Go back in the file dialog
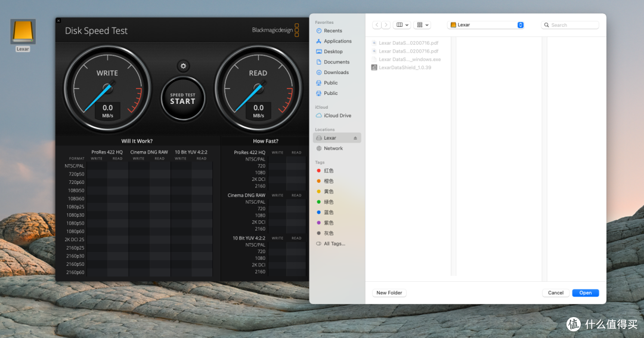 coord(377,25)
